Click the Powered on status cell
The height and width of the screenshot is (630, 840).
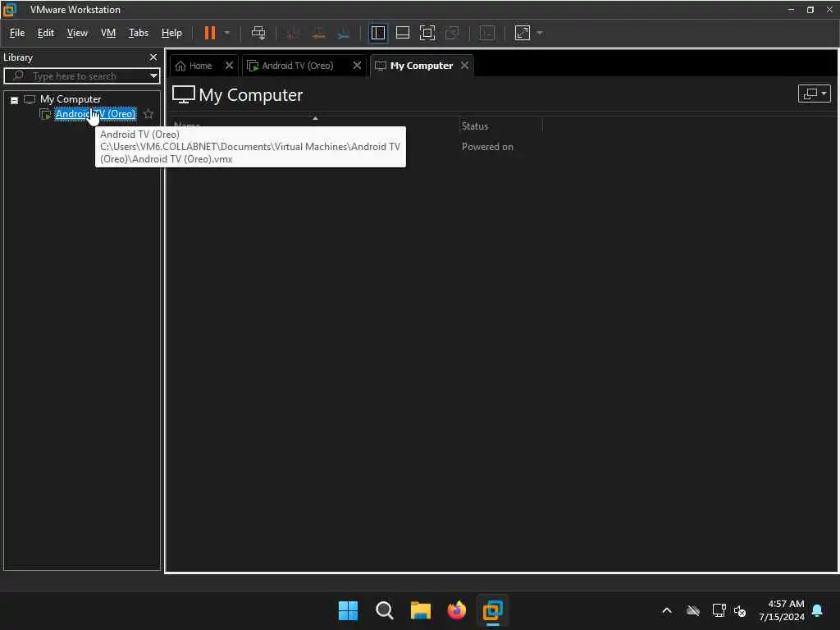[487, 147]
